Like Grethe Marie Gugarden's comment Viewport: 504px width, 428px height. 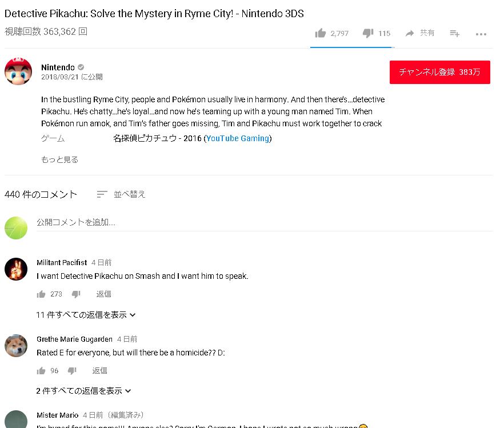click(x=41, y=371)
